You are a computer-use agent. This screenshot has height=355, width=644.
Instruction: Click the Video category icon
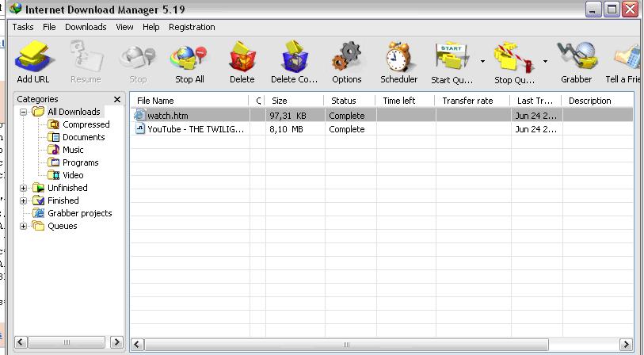coord(53,175)
